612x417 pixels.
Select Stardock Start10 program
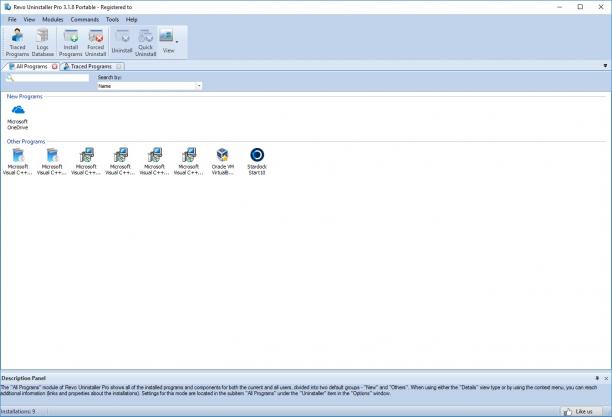tap(257, 161)
